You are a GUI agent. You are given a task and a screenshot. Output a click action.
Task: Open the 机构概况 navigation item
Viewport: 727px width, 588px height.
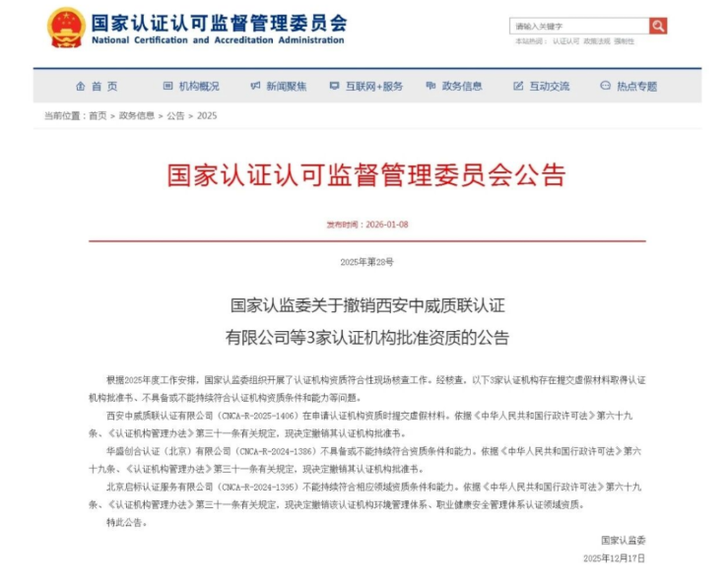(199, 87)
